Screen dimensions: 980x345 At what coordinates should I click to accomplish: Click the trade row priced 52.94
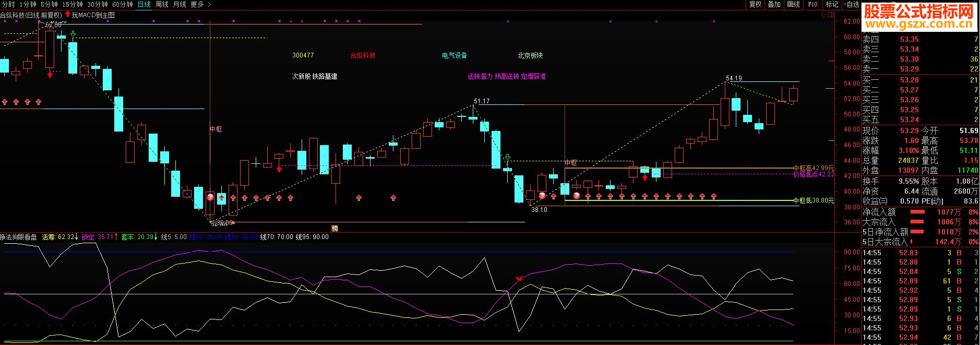point(921,337)
